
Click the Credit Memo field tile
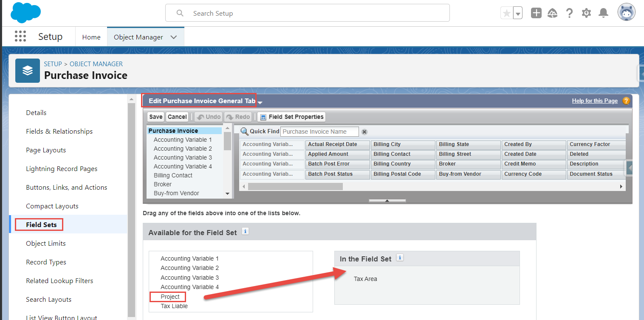pyautogui.click(x=534, y=164)
